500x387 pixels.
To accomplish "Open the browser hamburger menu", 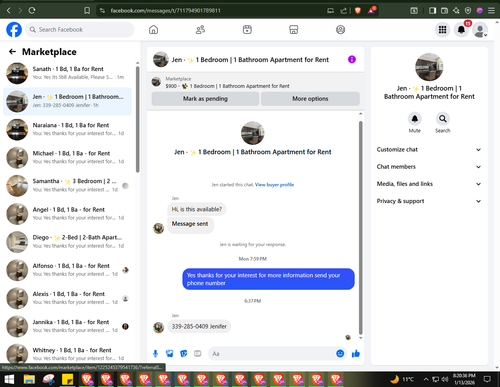I will point(491,10).
